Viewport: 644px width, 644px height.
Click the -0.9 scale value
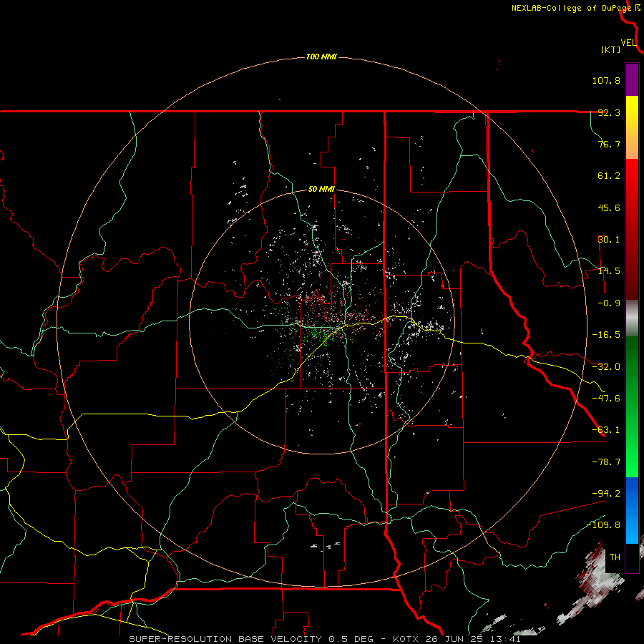609,303
